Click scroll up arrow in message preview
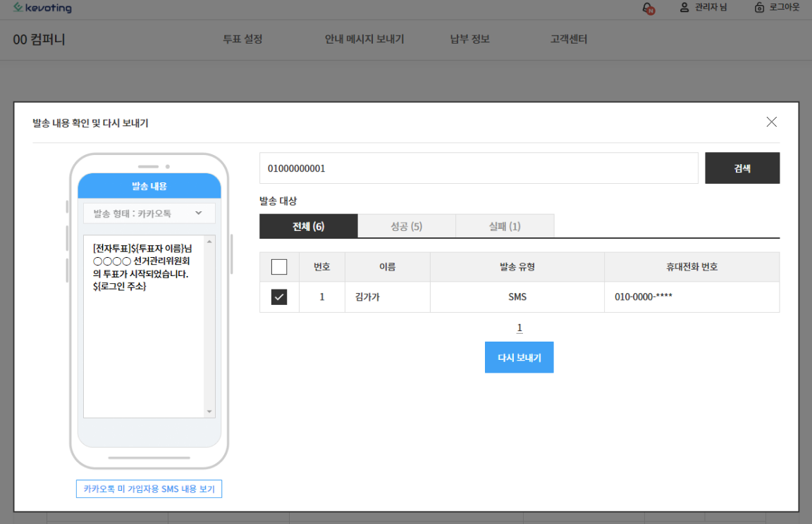 point(209,242)
